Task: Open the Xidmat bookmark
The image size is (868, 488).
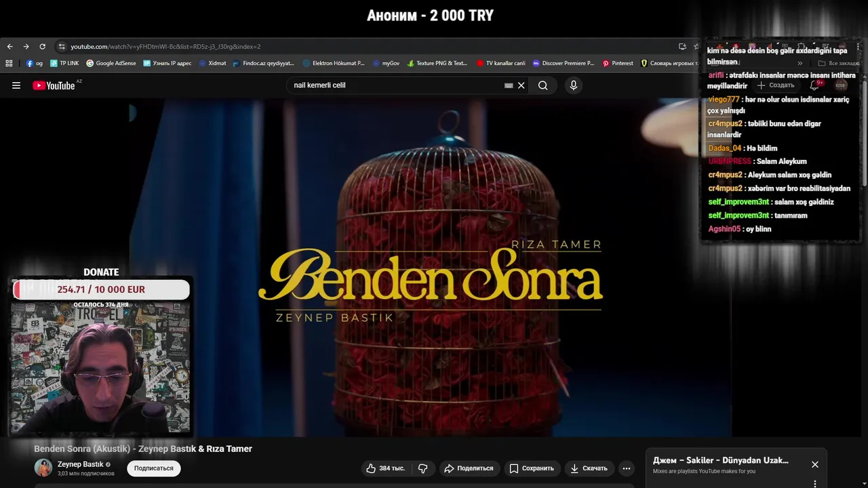Action: coord(212,63)
